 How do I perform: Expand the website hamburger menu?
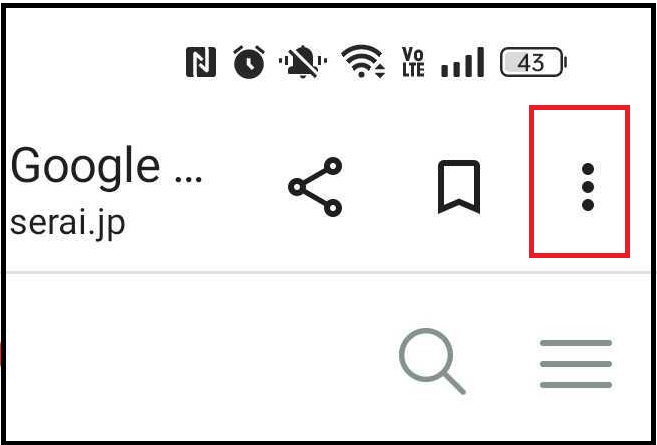[576, 364]
